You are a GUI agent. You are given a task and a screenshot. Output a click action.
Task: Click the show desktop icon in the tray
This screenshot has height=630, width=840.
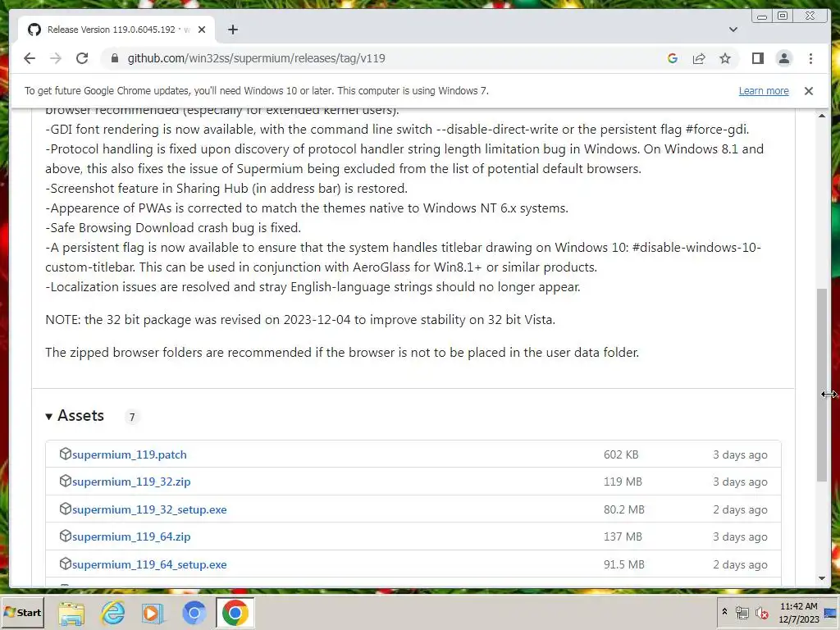click(831, 613)
